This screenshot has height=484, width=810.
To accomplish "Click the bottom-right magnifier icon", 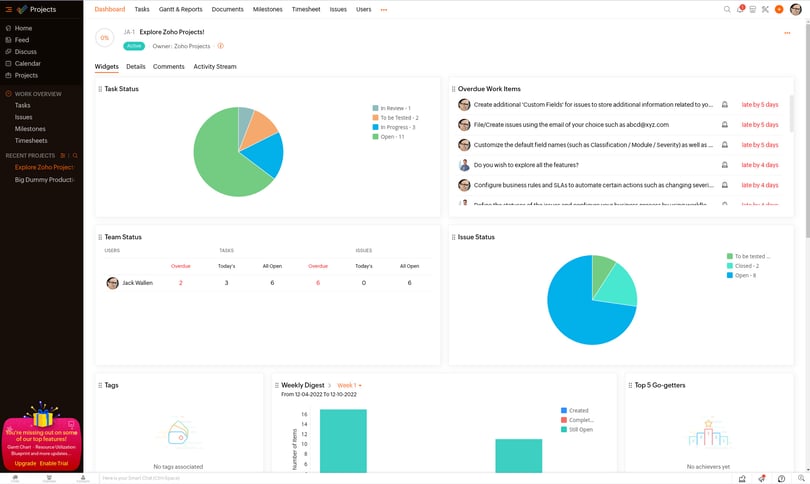I will tap(801, 478).
